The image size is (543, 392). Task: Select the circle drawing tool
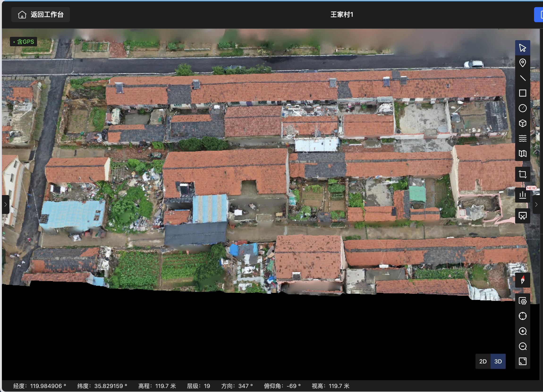click(522, 108)
